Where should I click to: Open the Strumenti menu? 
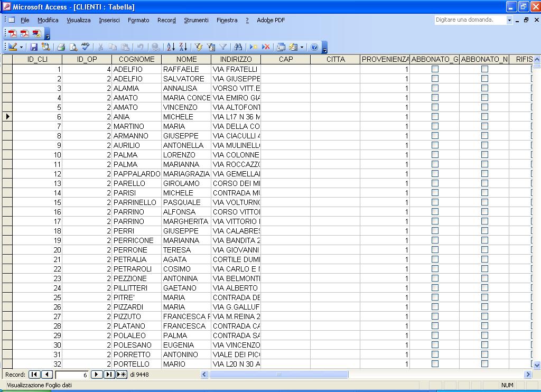click(197, 20)
